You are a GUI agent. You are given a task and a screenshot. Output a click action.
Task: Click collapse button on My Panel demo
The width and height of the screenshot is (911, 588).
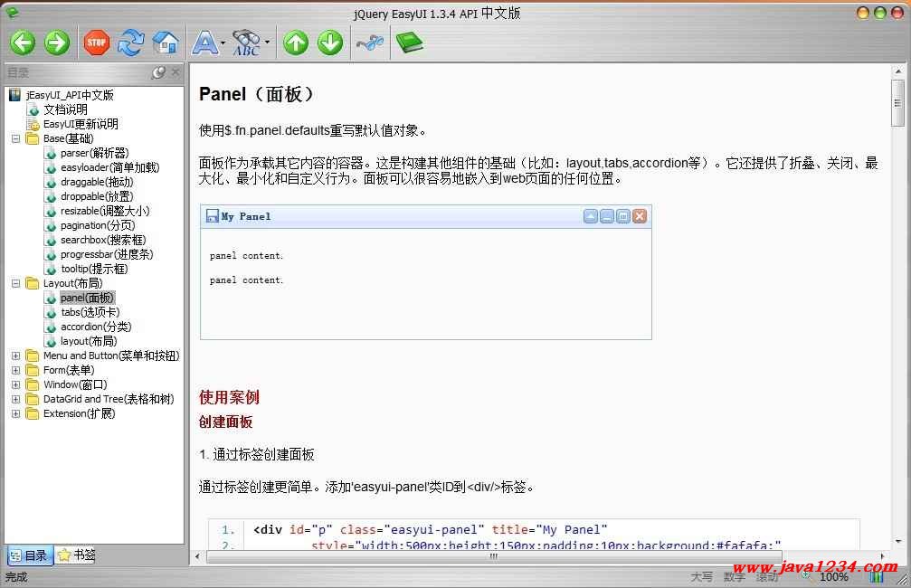[590, 217]
